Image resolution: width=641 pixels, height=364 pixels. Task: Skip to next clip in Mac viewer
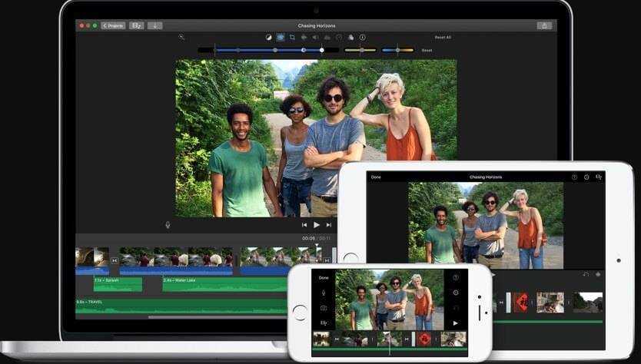[x=329, y=225]
